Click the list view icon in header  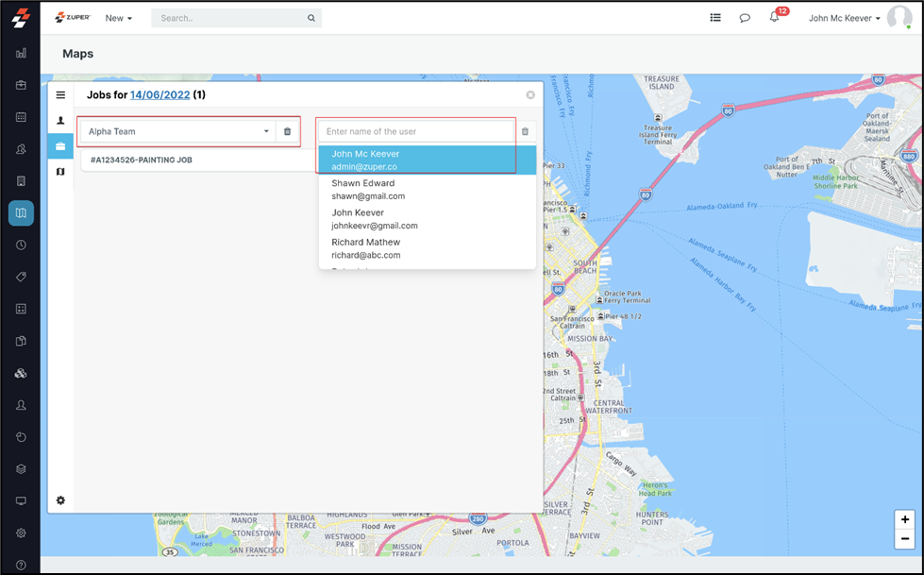(715, 18)
